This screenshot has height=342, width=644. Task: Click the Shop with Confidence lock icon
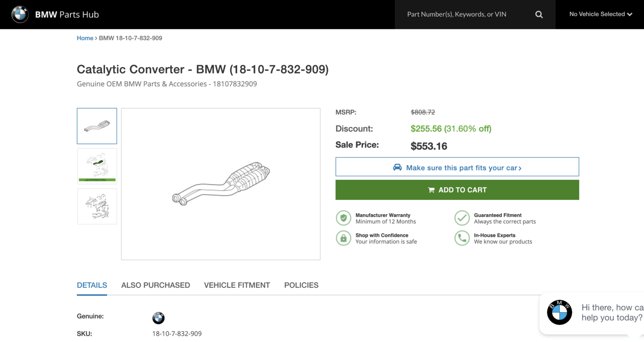pyautogui.click(x=343, y=238)
